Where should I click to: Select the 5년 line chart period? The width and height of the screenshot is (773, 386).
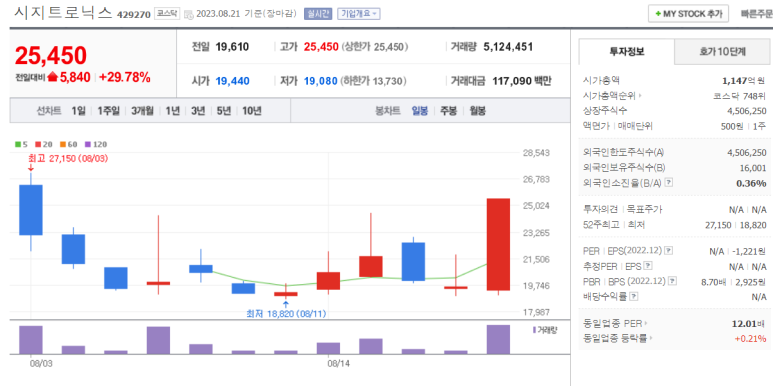click(x=224, y=111)
